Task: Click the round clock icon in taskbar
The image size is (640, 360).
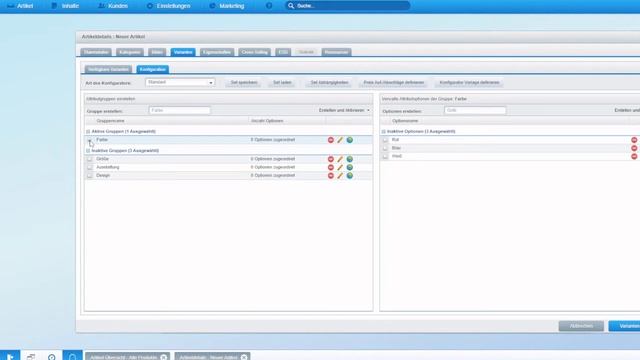Action: 51,357
